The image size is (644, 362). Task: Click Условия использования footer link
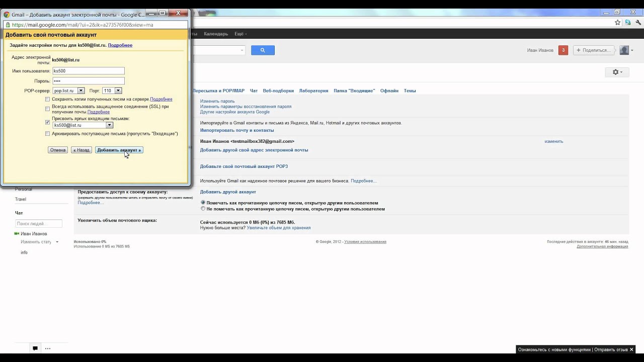coord(366,242)
